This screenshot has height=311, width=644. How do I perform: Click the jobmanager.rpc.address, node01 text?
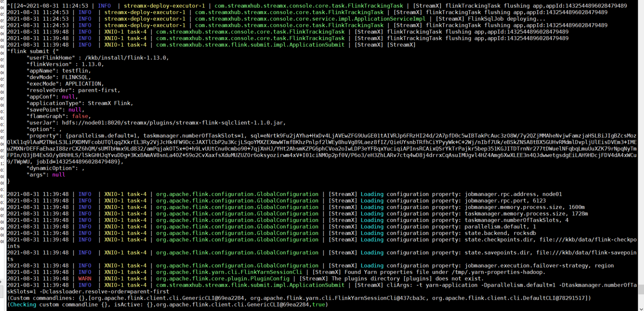513,194
